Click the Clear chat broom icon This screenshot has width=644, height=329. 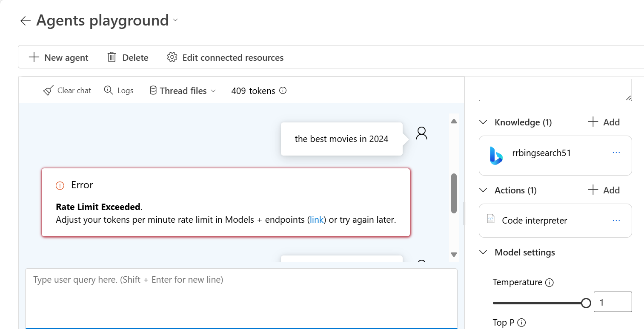coord(49,91)
